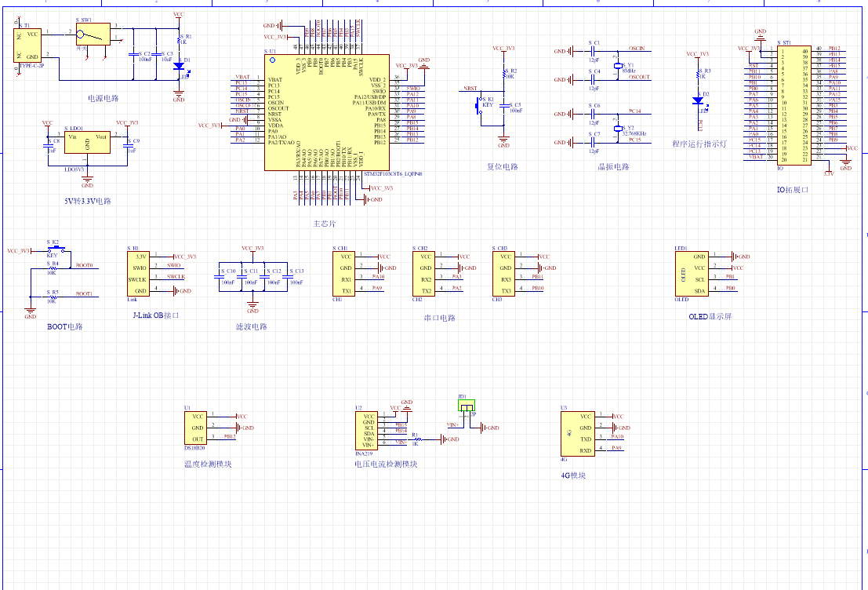Click the 串口电路 section label
The image size is (868, 590).
tap(440, 318)
